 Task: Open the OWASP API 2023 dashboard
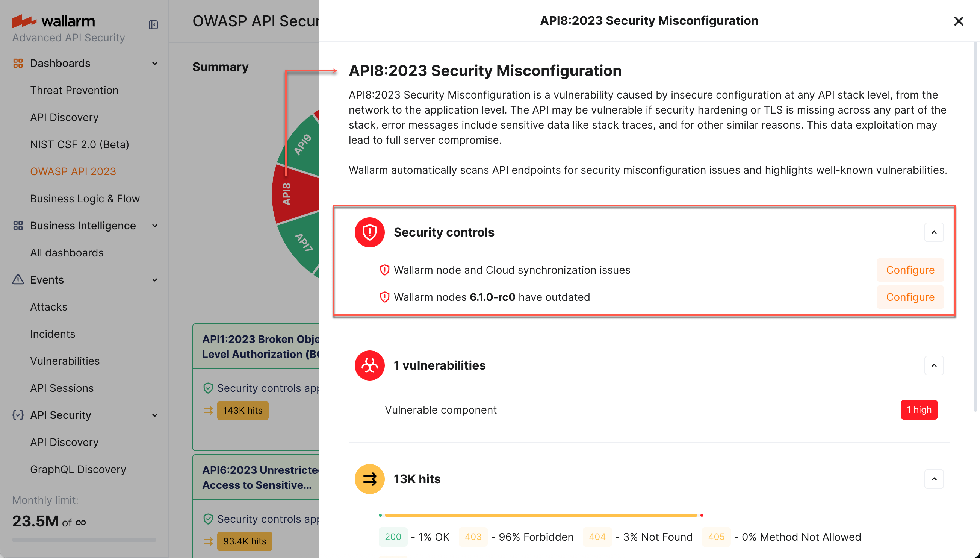[x=73, y=171]
